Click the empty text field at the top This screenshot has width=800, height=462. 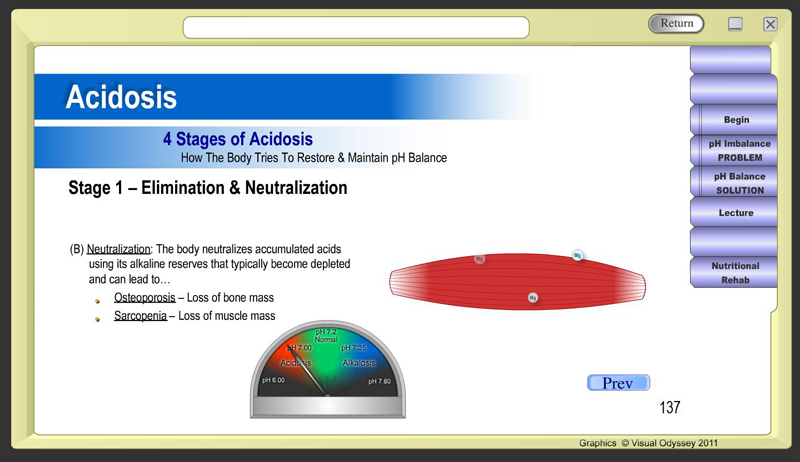click(x=410, y=26)
